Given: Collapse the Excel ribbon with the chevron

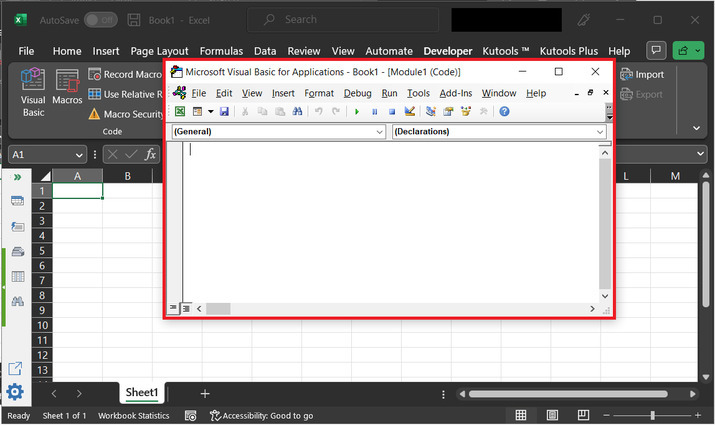Looking at the screenshot, I should 696,128.
